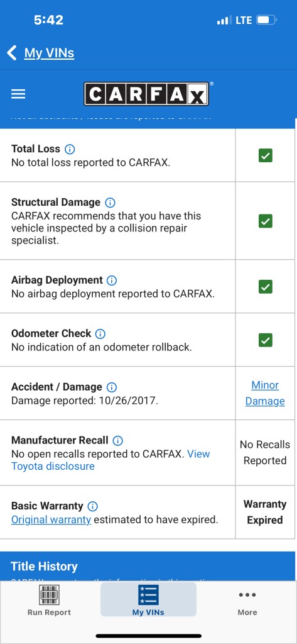Tap info icon beside Structural Damage
The height and width of the screenshot is (644, 297).
point(110,203)
